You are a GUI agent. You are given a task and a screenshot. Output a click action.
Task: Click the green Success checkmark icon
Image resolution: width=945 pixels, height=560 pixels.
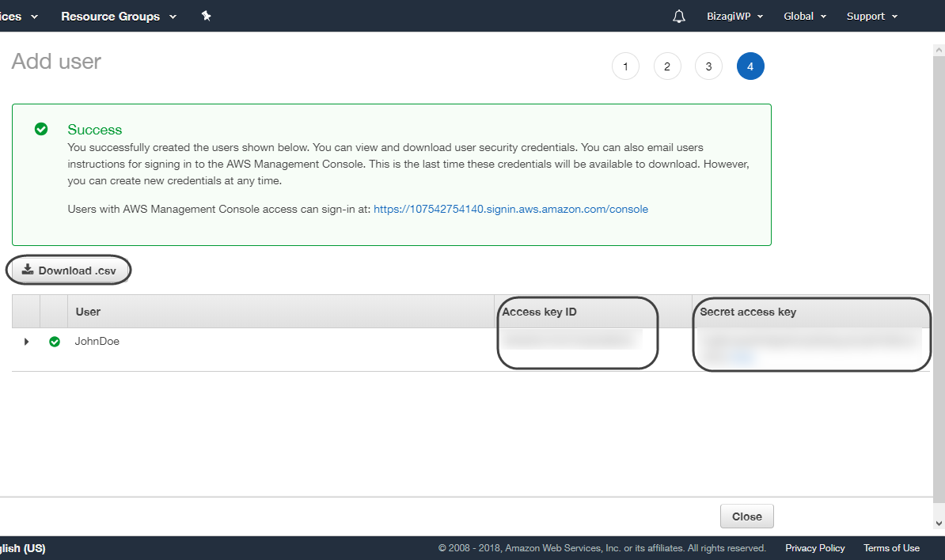coord(41,129)
